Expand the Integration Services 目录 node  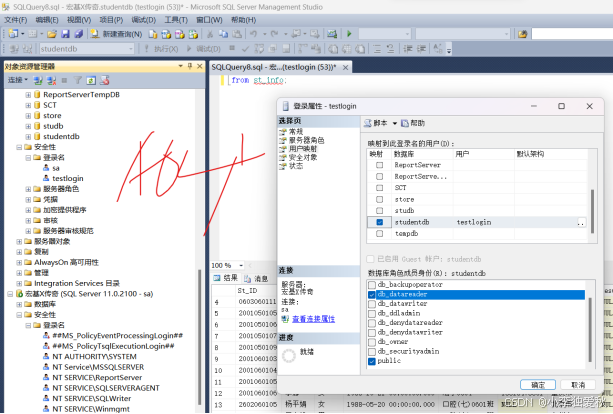[19, 283]
